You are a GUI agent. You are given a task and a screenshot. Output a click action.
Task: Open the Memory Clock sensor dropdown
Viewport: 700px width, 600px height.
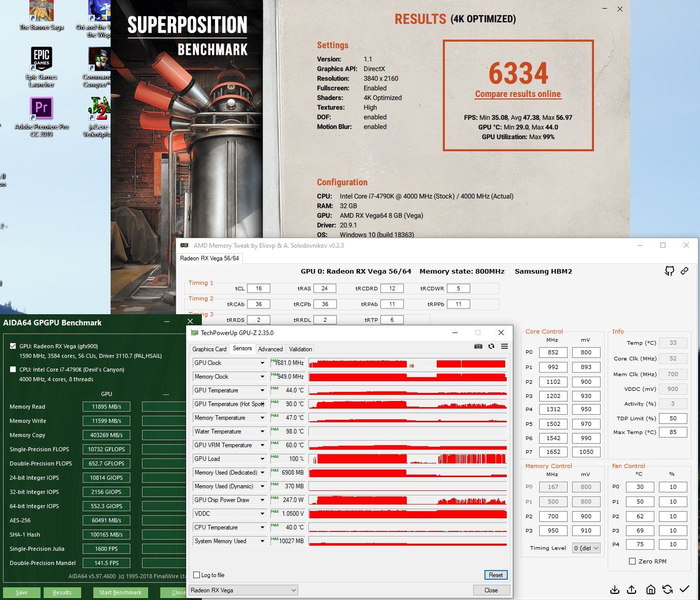tap(262, 377)
